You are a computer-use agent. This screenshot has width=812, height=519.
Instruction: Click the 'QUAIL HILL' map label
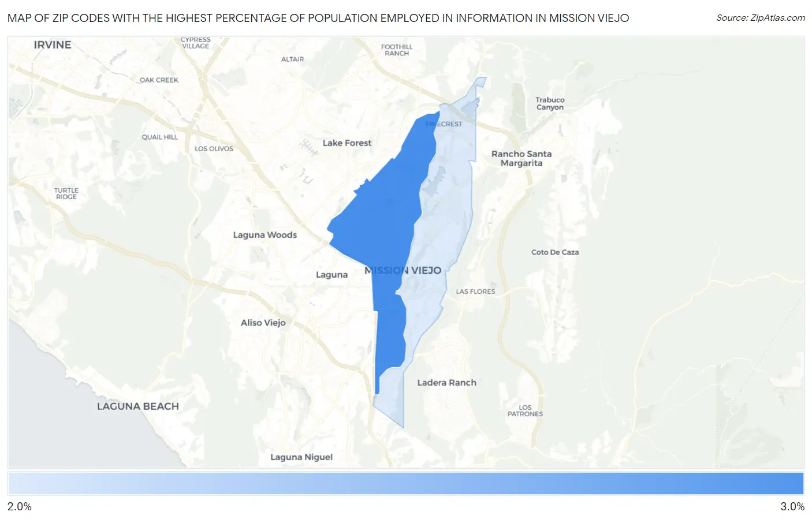(160, 137)
